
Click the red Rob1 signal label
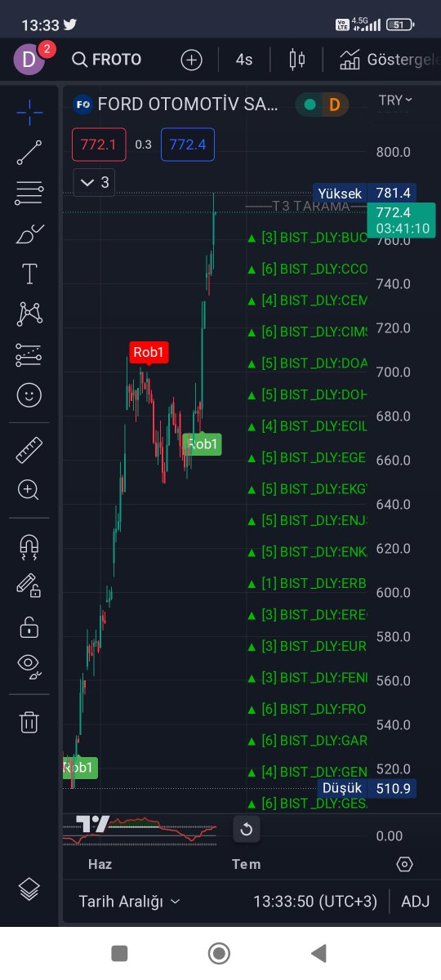point(149,352)
